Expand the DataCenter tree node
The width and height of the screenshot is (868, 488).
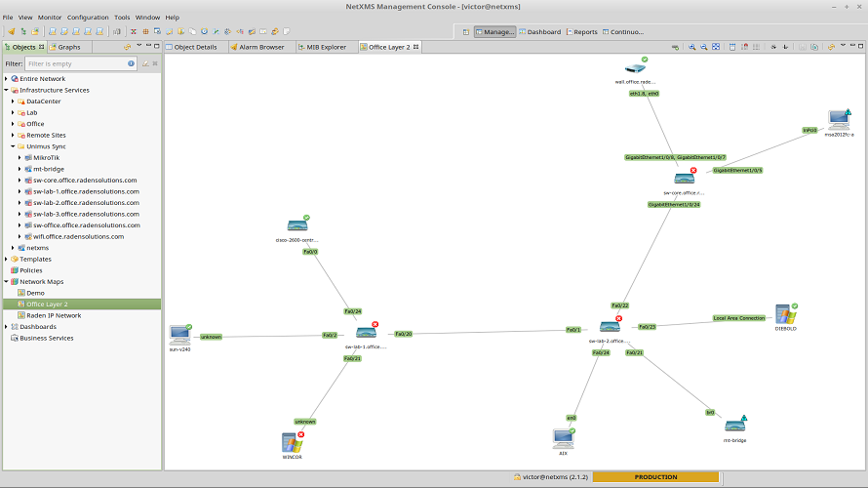tap(13, 102)
